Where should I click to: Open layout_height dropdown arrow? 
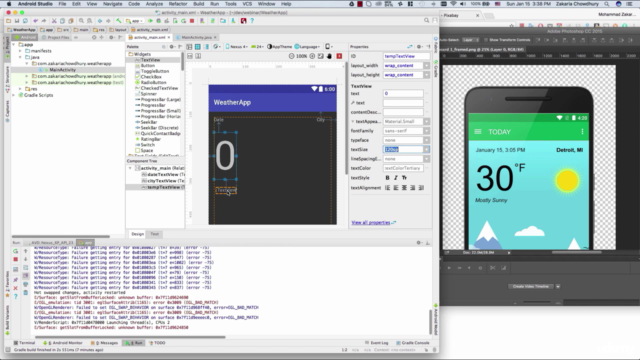tap(427, 75)
